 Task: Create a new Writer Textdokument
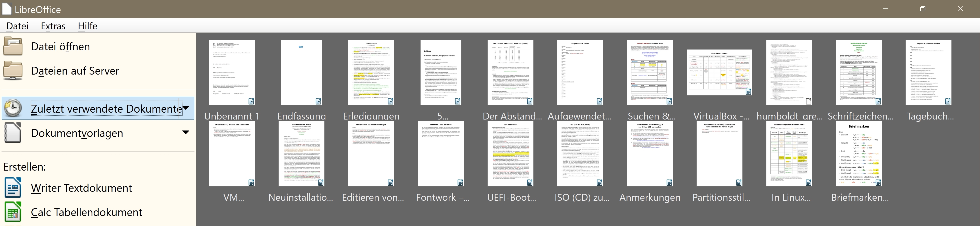(81, 188)
